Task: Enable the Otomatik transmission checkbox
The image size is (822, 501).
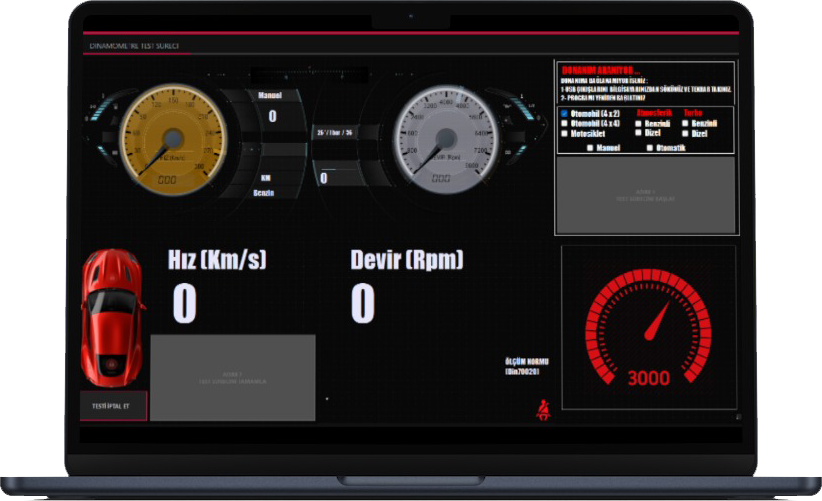Action: [650, 147]
